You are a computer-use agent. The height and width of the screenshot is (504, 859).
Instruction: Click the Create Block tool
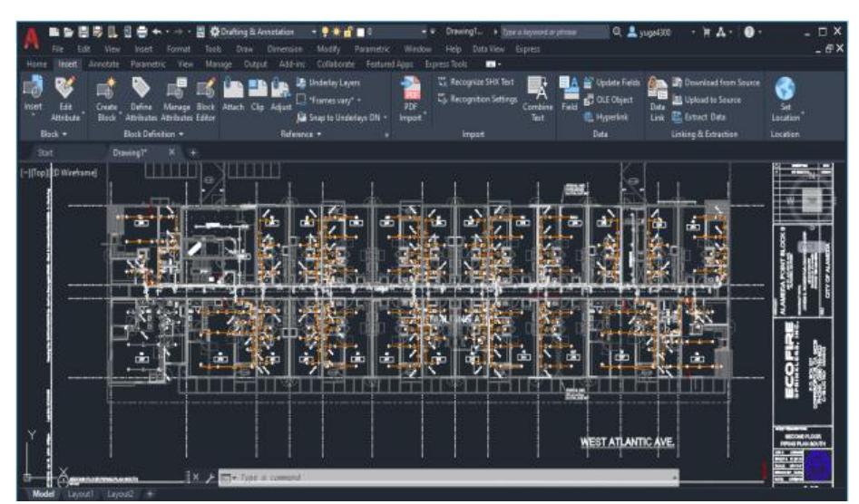pos(106,99)
